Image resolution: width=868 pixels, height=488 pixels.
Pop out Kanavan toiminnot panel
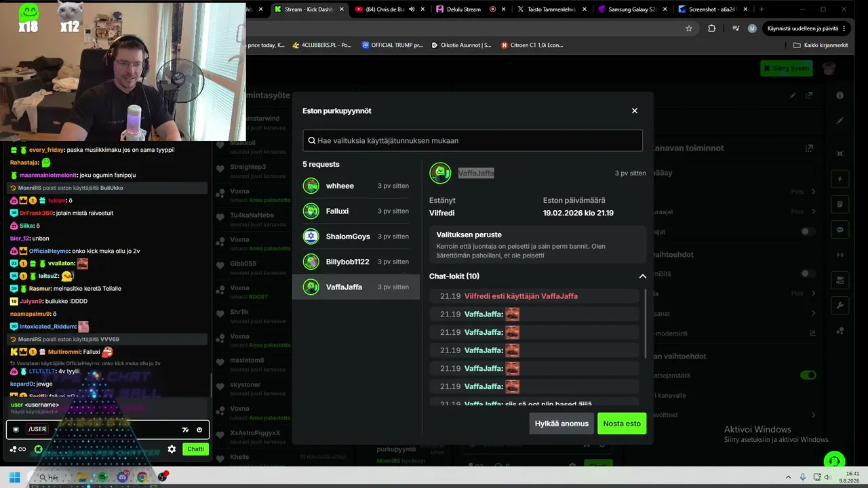coord(808,148)
